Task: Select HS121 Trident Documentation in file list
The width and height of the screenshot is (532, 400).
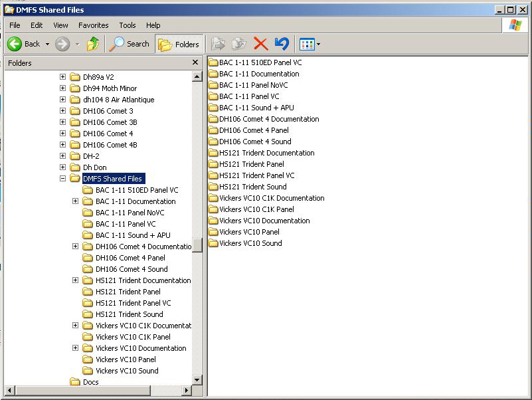Action: pyautogui.click(x=267, y=153)
